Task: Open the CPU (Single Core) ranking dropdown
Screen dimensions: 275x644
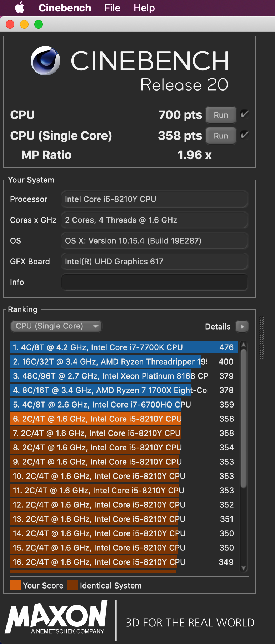Action: pos(56,326)
